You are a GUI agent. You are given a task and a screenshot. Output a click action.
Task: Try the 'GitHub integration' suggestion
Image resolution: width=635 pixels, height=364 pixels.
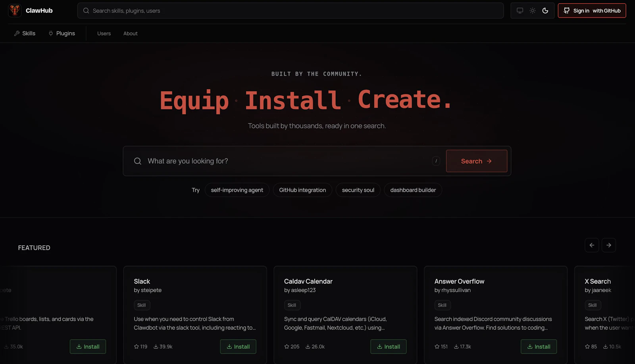[302, 190]
